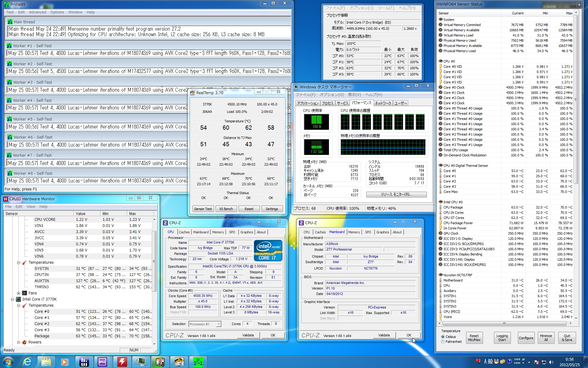Click the RealTemp thermometer taskbar icon

click(x=160, y=362)
